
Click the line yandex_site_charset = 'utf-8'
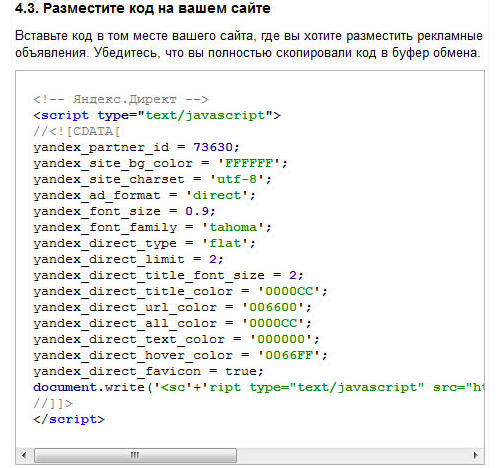(152, 179)
